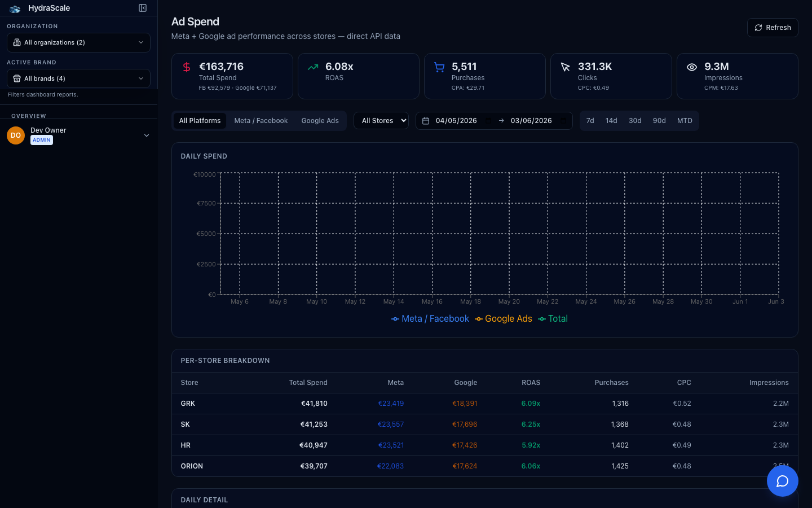The image size is (812, 508).
Task: Click the SK store row name
Action: pyautogui.click(x=186, y=424)
